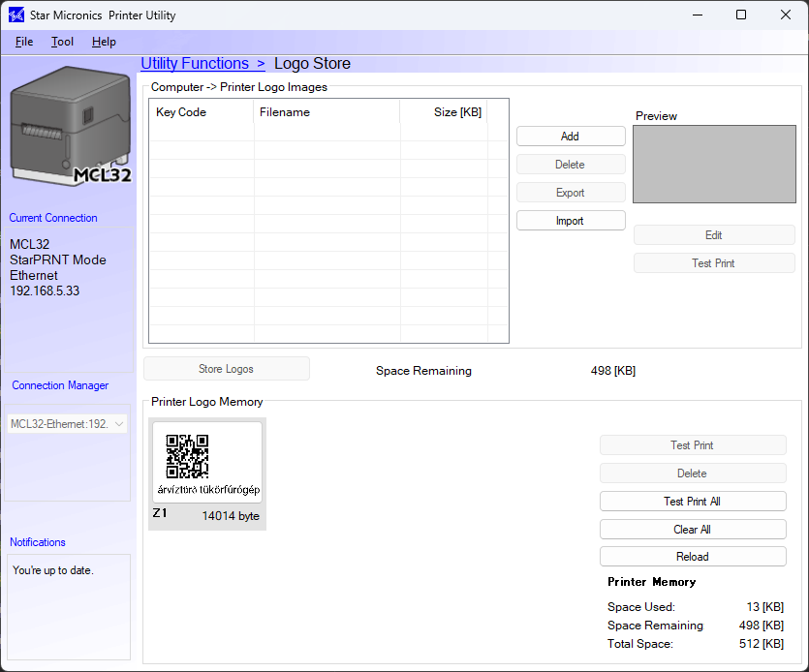The width and height of the screenshot is (809, 672).
Task: Click Test Print under the Preview pane
Action: 714,263
